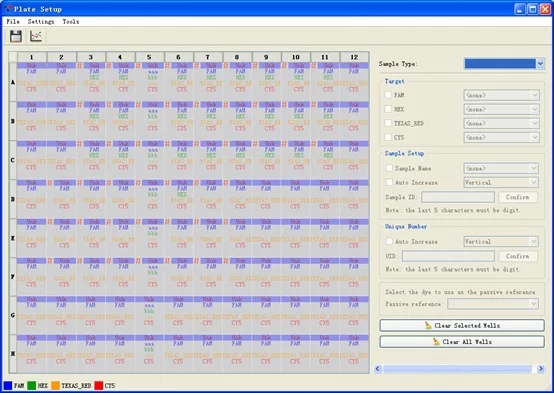The width and height of the screenshot is (554, 393).
Task: Click Confirm next to Sample ID
Action: [x=518, y=197]
